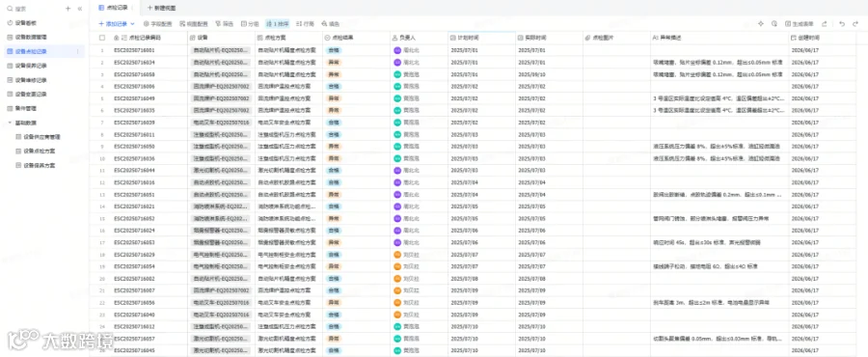Screen dimensions: 868x357
Task: Click owner avatar in row ESC20250716016
Action: (397, 182)
